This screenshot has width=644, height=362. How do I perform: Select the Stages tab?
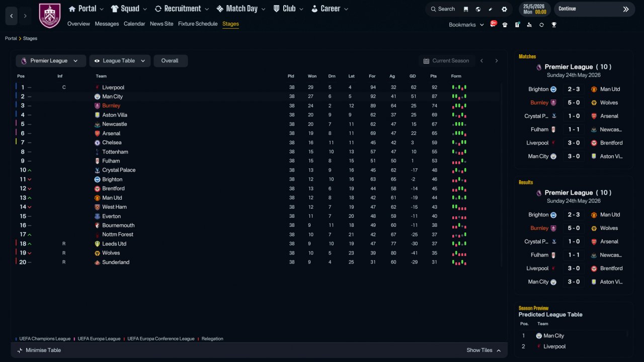[x=230, y=24]
